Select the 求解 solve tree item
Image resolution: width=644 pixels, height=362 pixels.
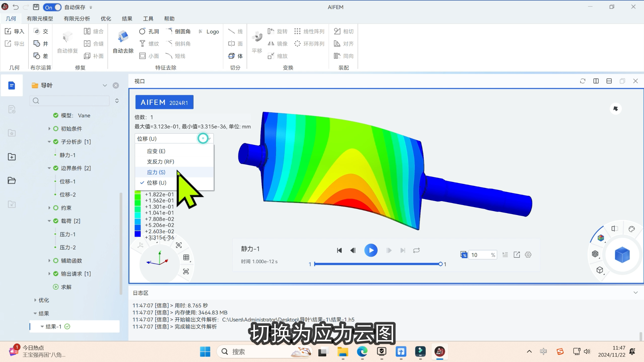[x=66, y=287]
